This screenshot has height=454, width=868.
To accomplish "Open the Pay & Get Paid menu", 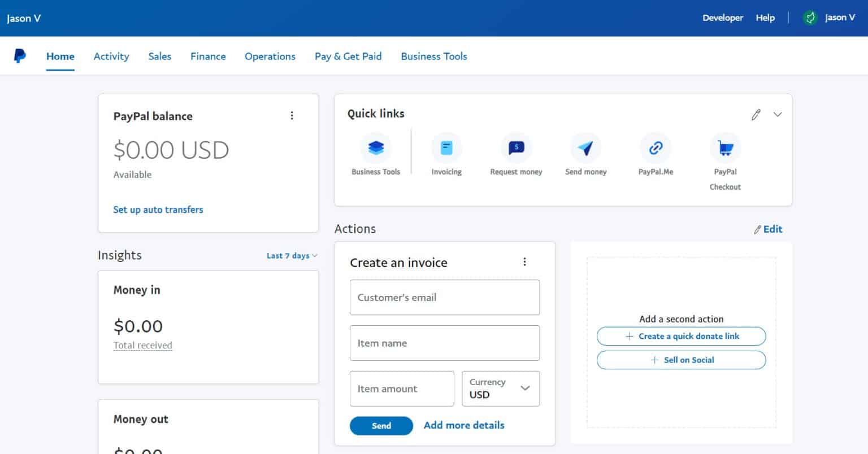I will click(x=348, y=56).
